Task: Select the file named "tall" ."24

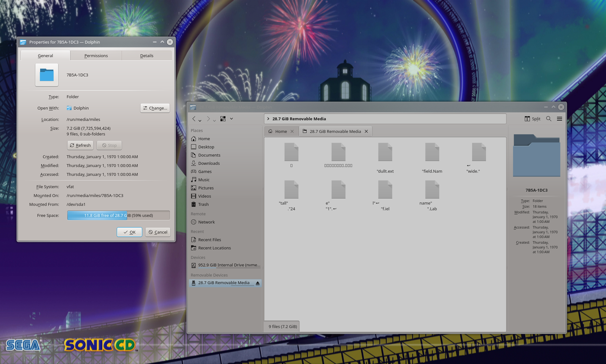Action: coord(291,195)
